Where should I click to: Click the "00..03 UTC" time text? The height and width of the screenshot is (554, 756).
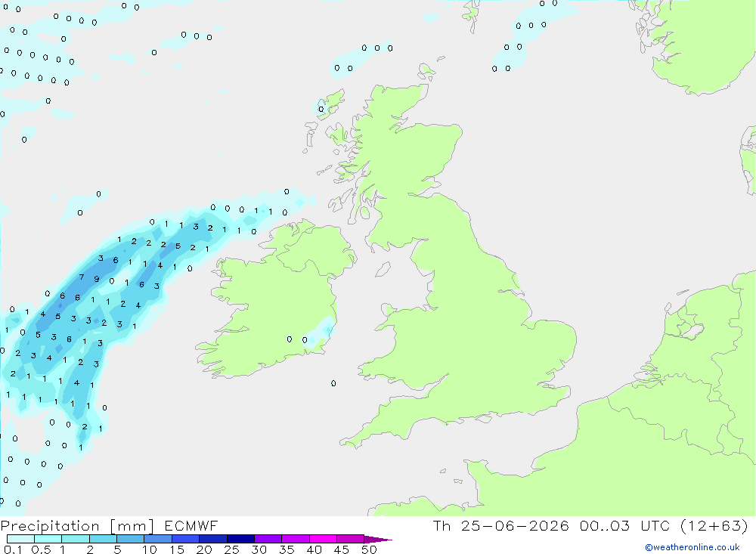click(x=624, y=525)
